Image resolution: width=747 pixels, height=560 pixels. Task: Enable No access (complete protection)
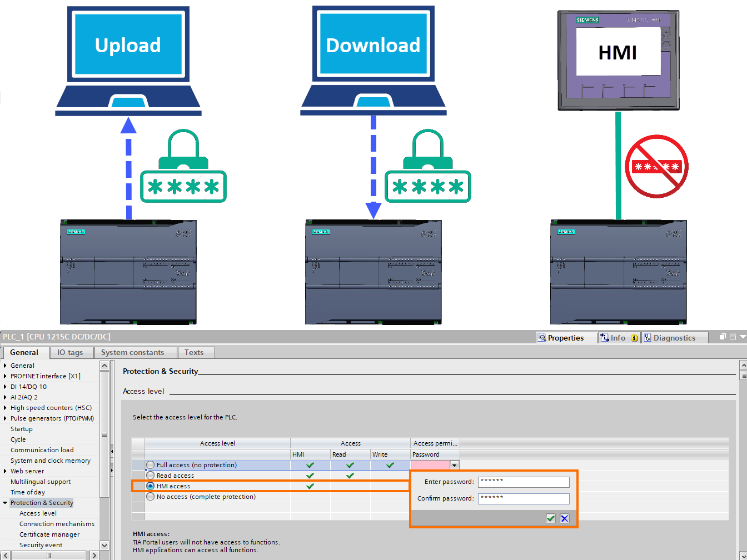point(150,496)
